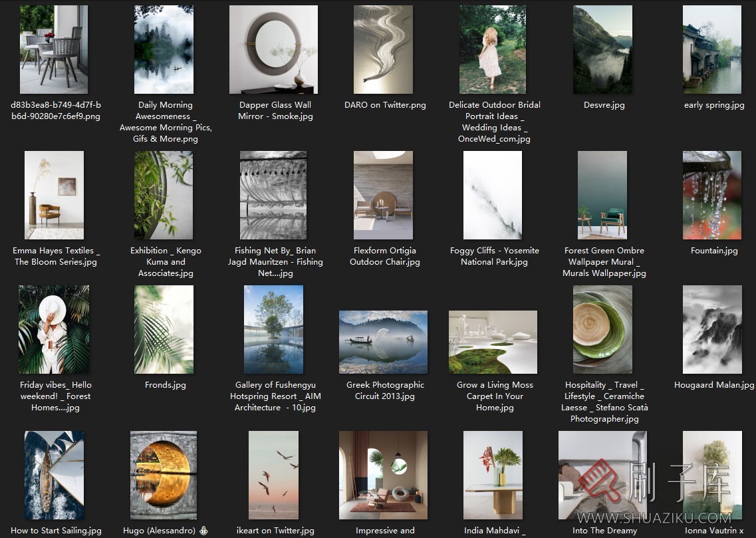Select the early spring.jpg image
756x538 pixels.
[712, 50]
